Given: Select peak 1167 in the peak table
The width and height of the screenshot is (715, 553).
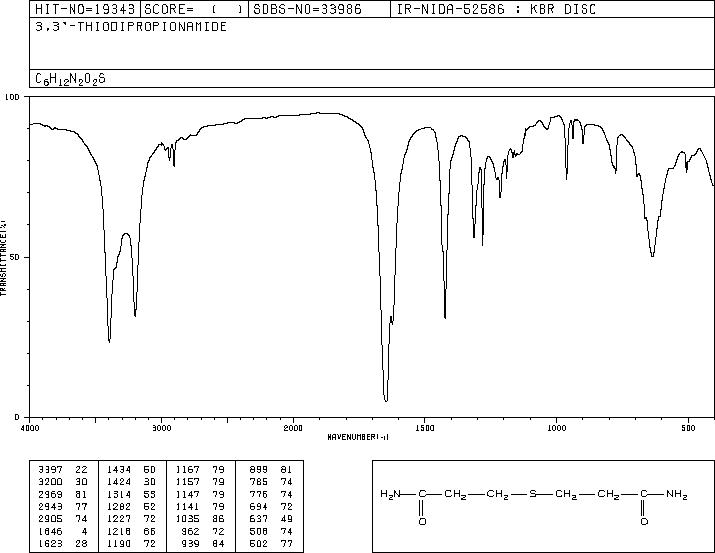Looking at the screenshot, I should pos(188,470).
